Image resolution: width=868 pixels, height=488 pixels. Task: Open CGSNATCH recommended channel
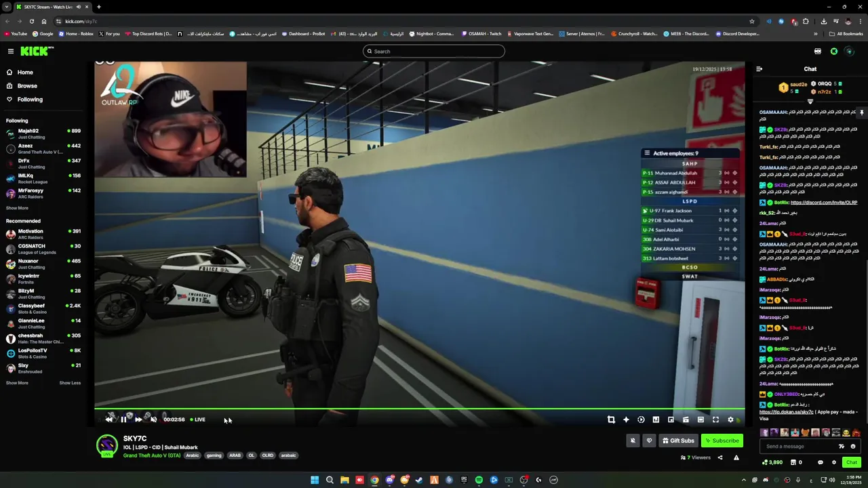click(43, 249)
